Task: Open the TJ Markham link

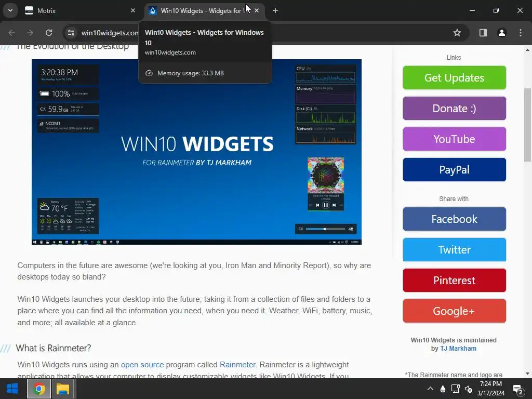Action: tap(458, 349)
